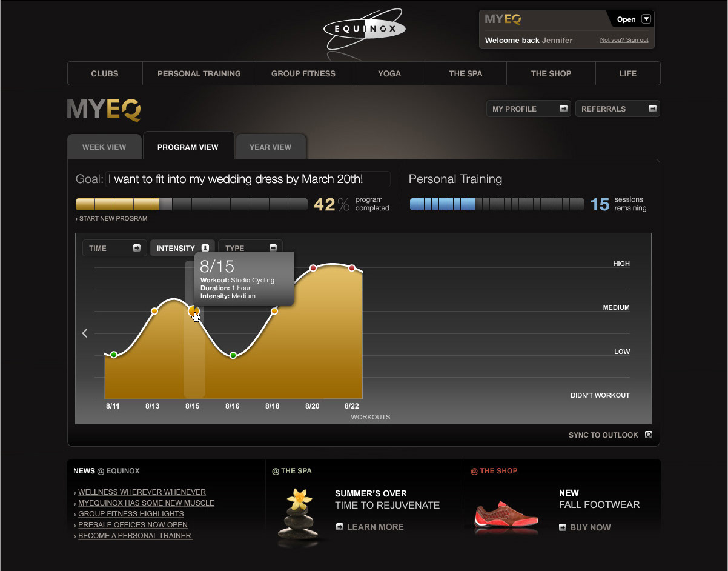728x571 pixels.
Task: Click the DIDN'T WORKOUT axis label
Action: coord(600,395)
